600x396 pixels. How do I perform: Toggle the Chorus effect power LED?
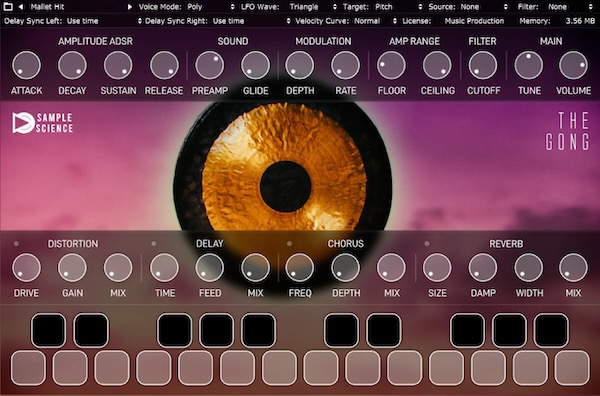[289, 243]
